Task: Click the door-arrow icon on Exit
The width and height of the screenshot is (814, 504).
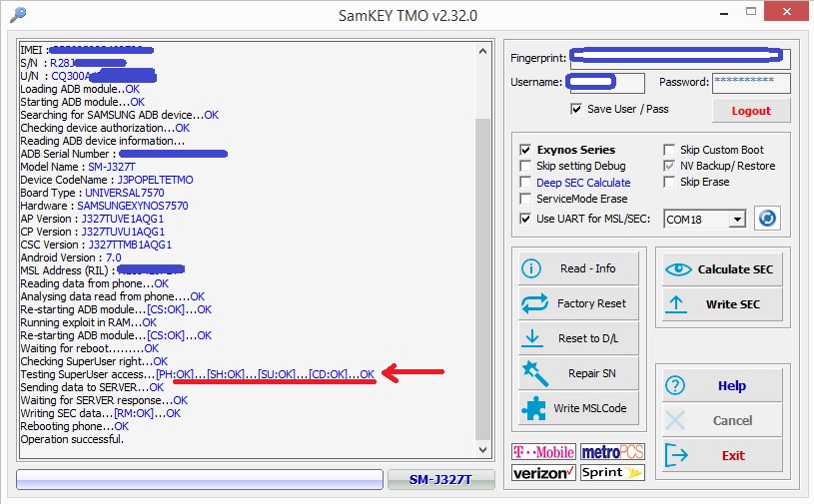Action: pyautogui.click(x=676, y=455)
